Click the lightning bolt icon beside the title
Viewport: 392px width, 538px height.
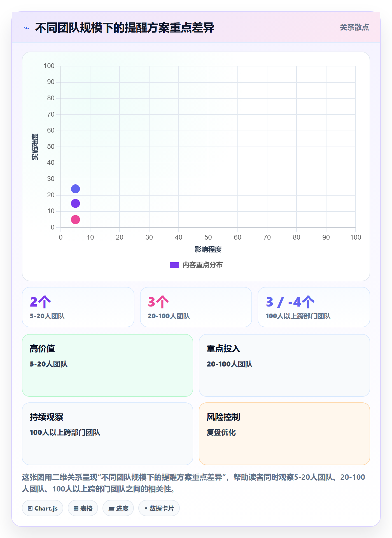(27, 28)
